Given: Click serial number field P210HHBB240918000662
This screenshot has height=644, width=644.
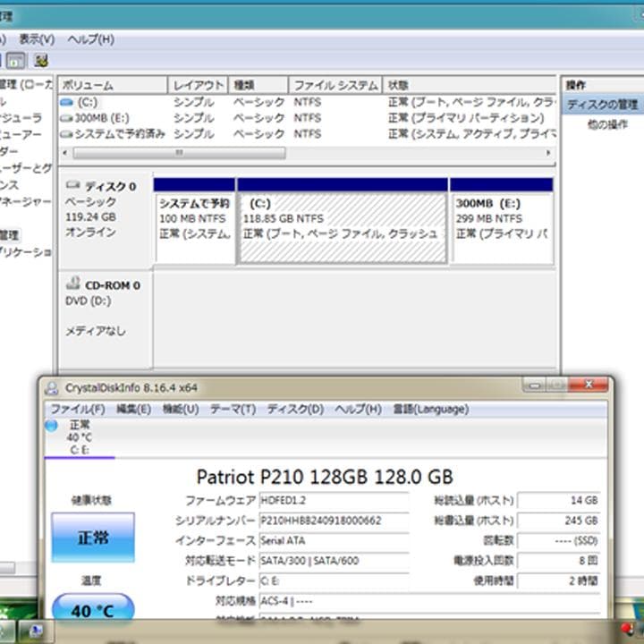Looking at the screenshot, I should [x=334, y=521].
